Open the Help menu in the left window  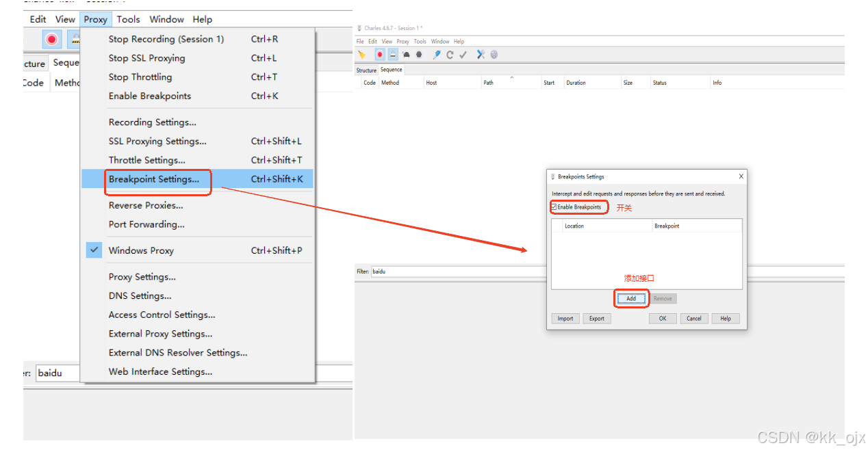pyautogui.click(x=202, y=19)
